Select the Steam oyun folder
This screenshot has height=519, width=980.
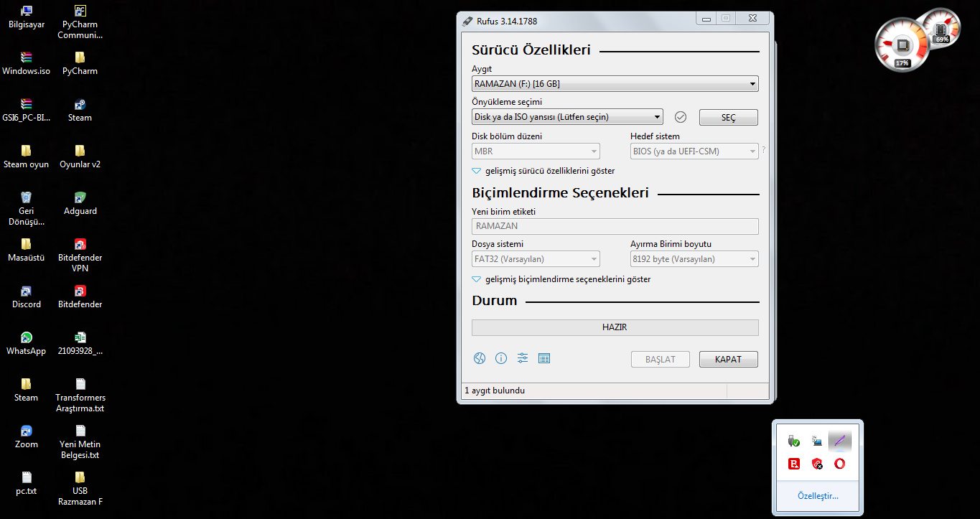[27, 156]
